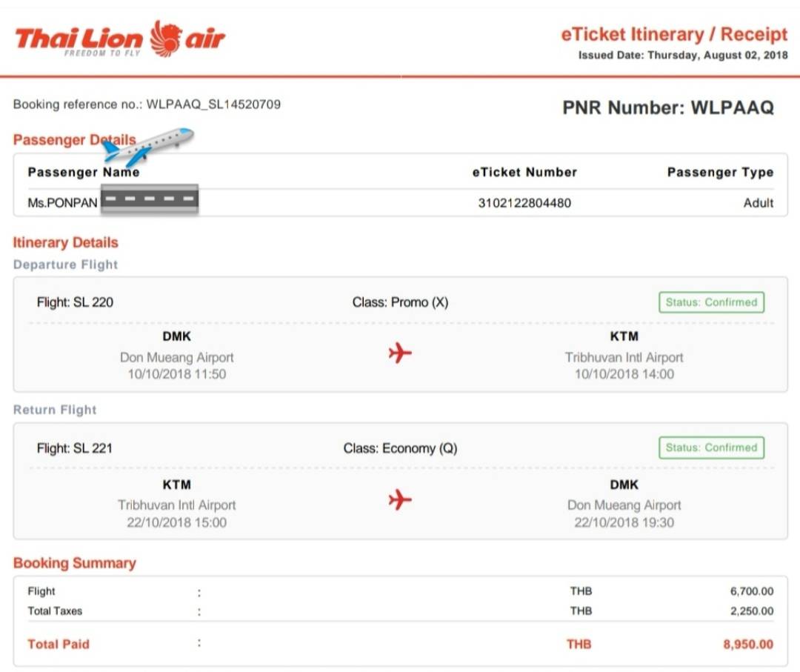Click the Total Paid amount 8,950.00
The image size is (800, 672).
pyautogui.click(x=748, y=645)
